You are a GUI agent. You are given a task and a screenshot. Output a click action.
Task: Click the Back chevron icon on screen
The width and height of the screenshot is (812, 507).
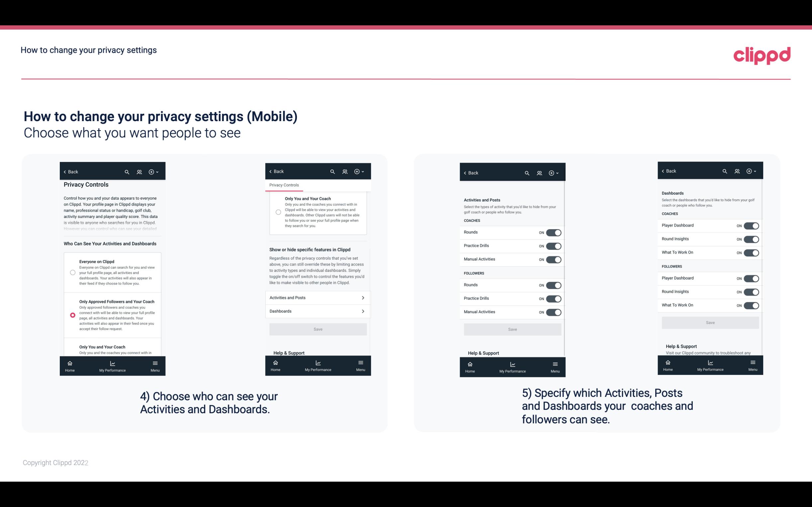pyautogui.click(x=65, y=172)
